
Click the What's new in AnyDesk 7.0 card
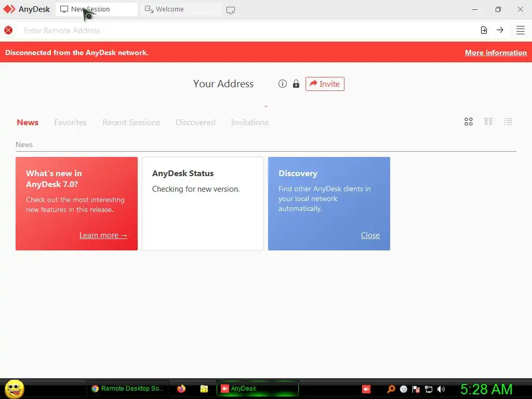pos(77,204)
